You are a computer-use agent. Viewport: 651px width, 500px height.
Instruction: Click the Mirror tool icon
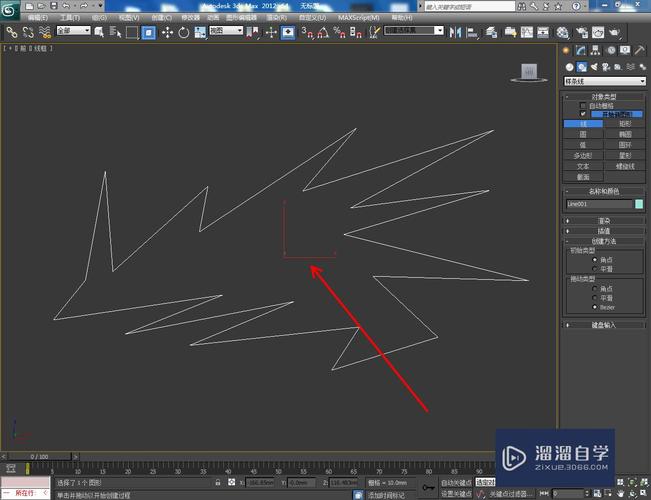(455, 32)
